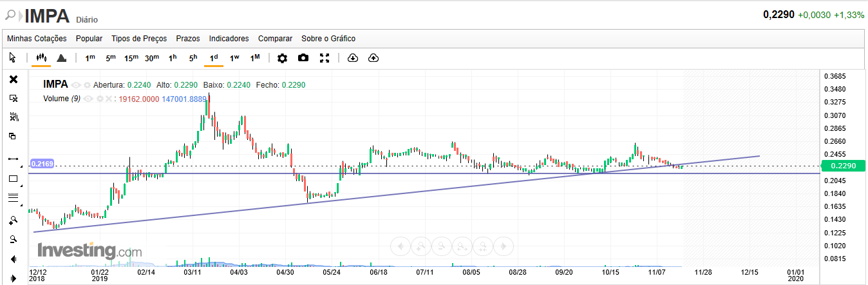The height and width of the screenshot is (285, 868).
Task: Open the Indicadores dropdown menu
Action: coord(229,39)
